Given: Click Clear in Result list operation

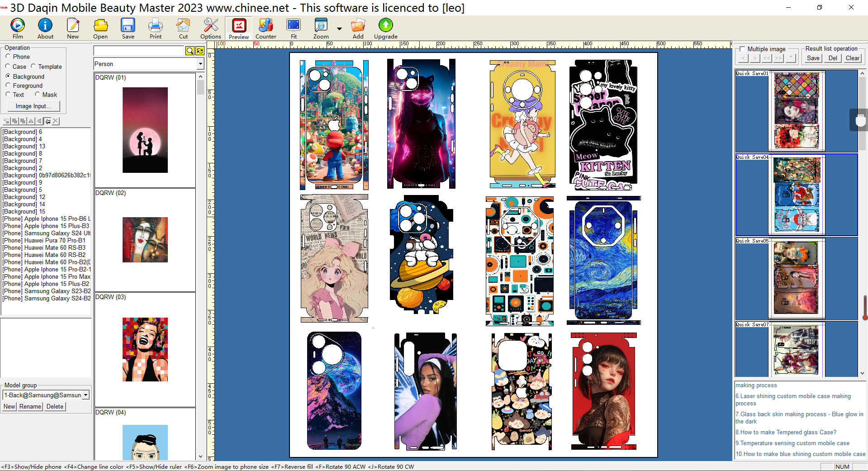Looking at the screenshot, I should pos(853,58).
